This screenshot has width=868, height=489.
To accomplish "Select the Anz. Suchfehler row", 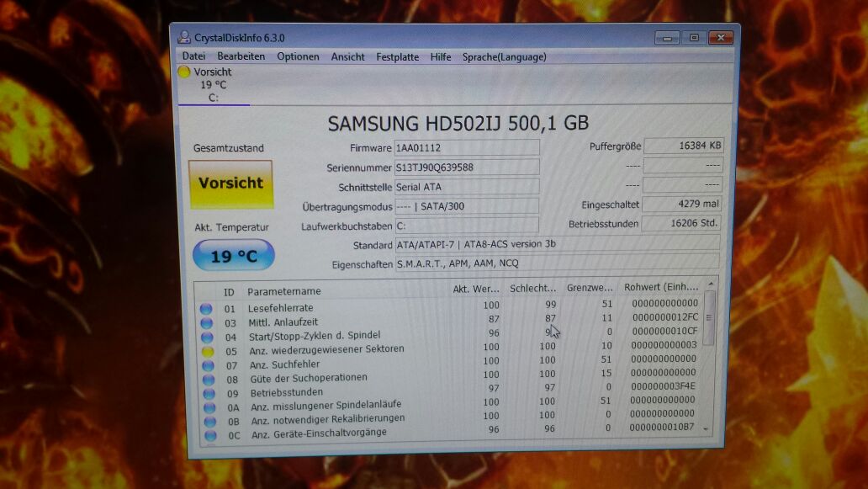I will pos(449,362).
